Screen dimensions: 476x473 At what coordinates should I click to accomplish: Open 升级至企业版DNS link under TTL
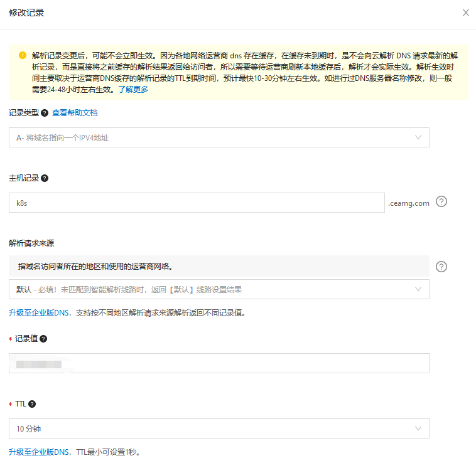coord(39,452)
